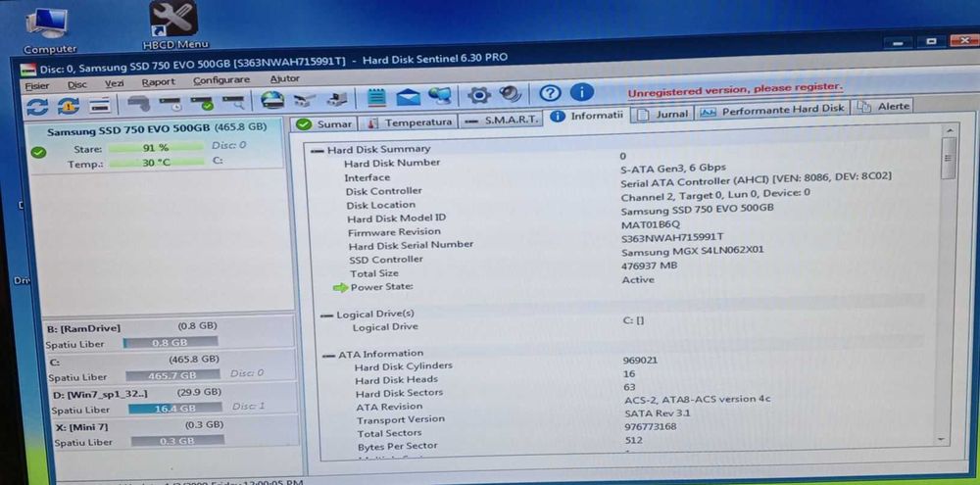Screen dimensions: 980x485
Task: Select the Informatii tab
Action: (x=587, y=117)
